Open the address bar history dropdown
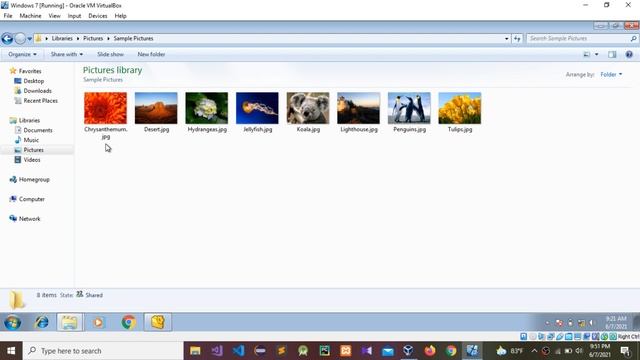 coord(507,39)
